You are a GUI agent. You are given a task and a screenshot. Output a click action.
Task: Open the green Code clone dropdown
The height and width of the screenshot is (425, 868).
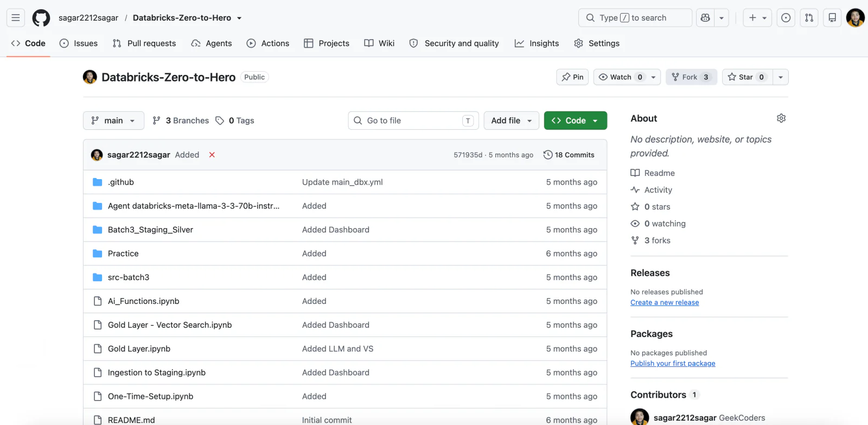[576, 120]
